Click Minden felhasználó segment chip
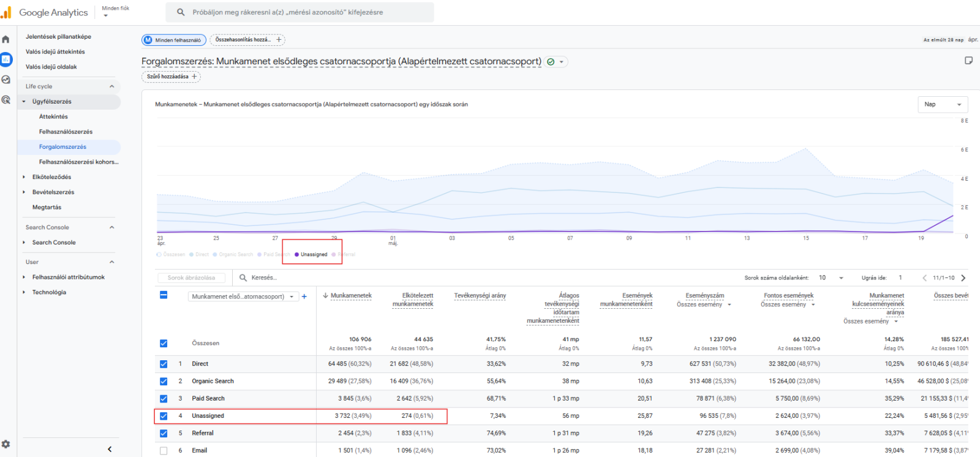980x457 pixels. pos(174,40)
